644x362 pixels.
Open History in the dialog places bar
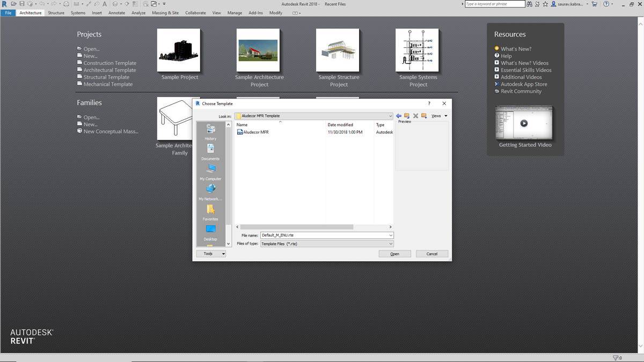[210, 132]
